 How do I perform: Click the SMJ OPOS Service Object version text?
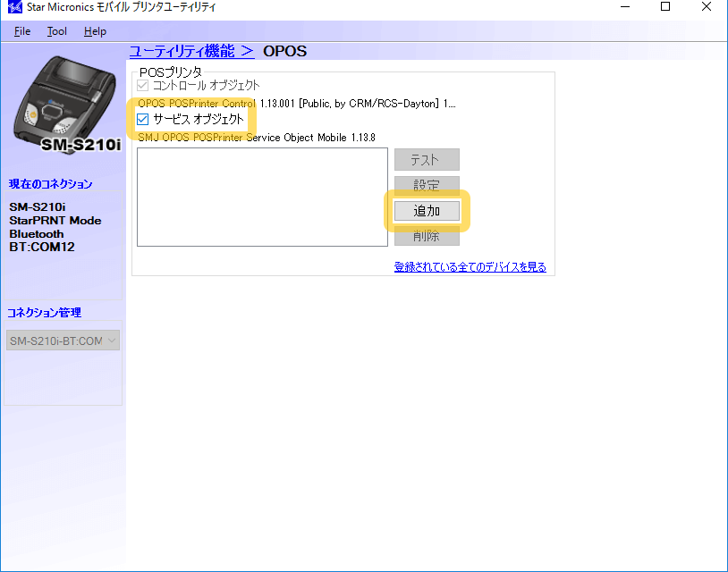[256, 138]
